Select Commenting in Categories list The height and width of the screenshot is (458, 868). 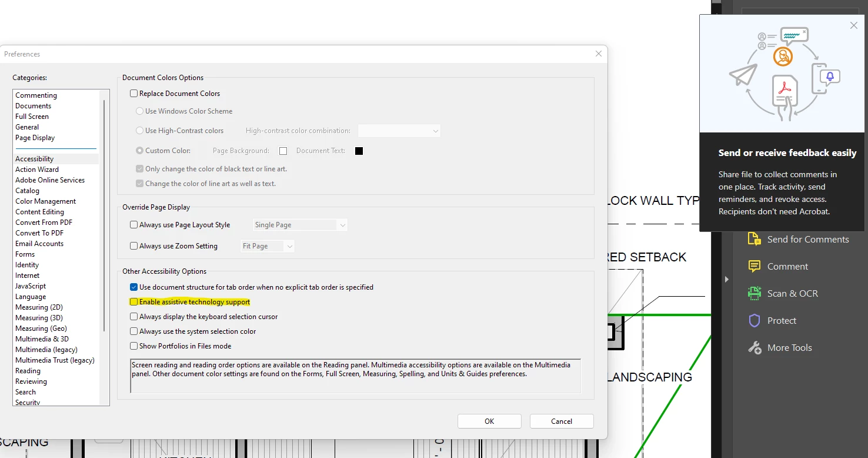(x=36, y=95)
